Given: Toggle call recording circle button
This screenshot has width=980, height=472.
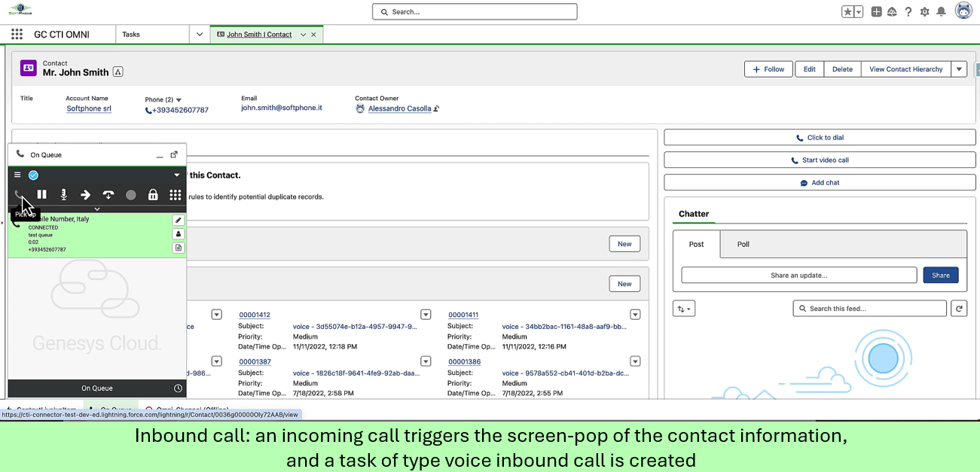Looking at the screenshot, I should (131, 195).
